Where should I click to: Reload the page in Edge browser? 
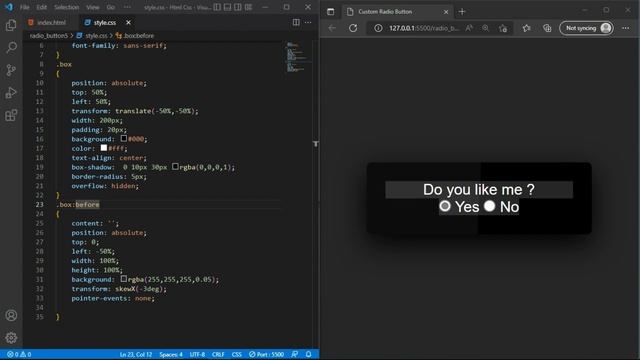click(x=353, y=28)
